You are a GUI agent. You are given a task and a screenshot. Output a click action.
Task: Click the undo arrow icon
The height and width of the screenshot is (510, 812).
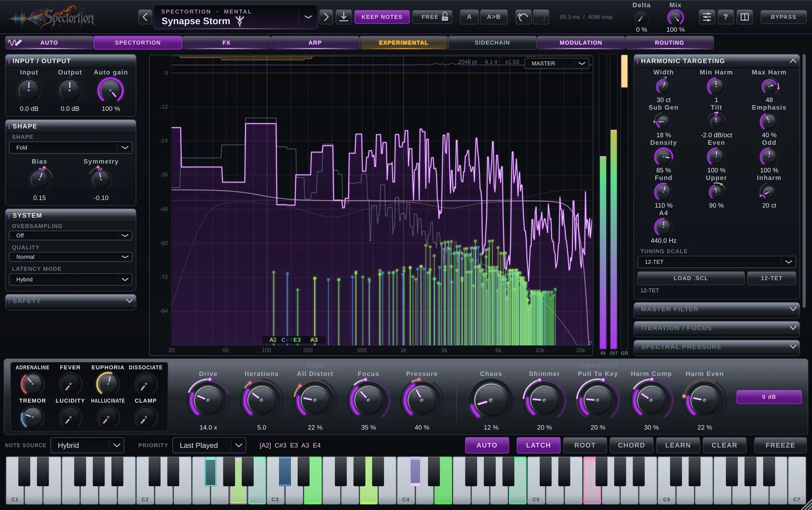click(523, 17)
